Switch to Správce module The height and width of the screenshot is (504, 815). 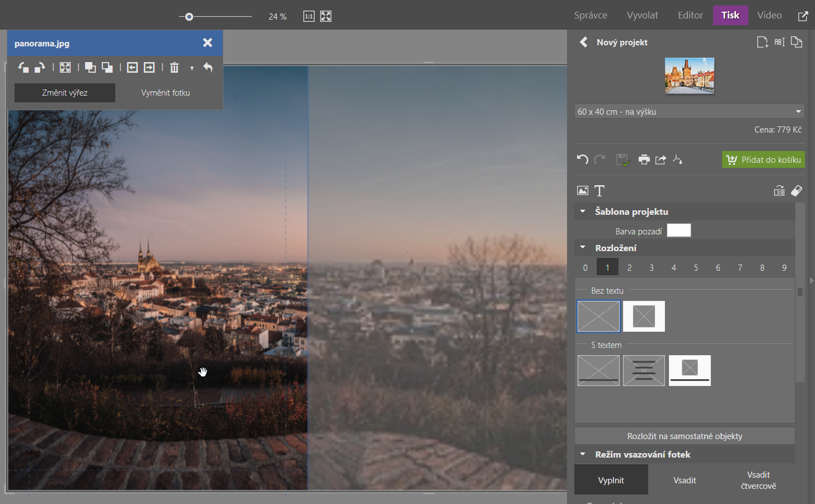click(x=591, y=15)
